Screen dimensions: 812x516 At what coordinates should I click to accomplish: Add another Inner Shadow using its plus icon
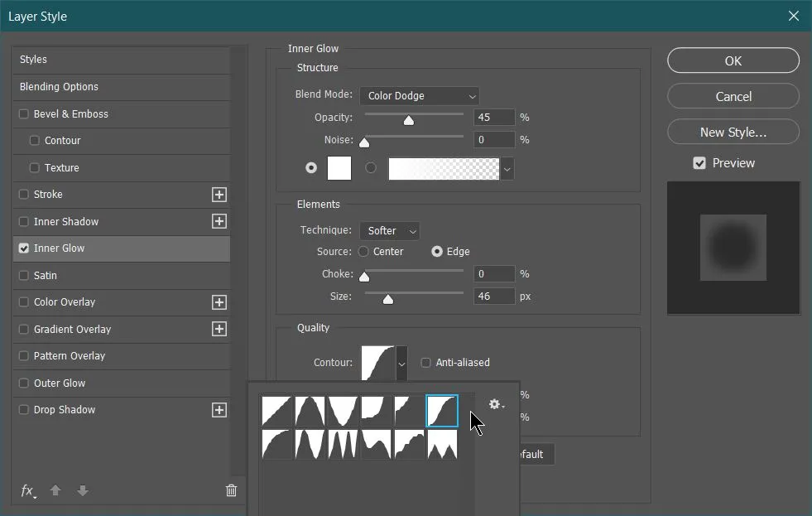pos(219,221)
